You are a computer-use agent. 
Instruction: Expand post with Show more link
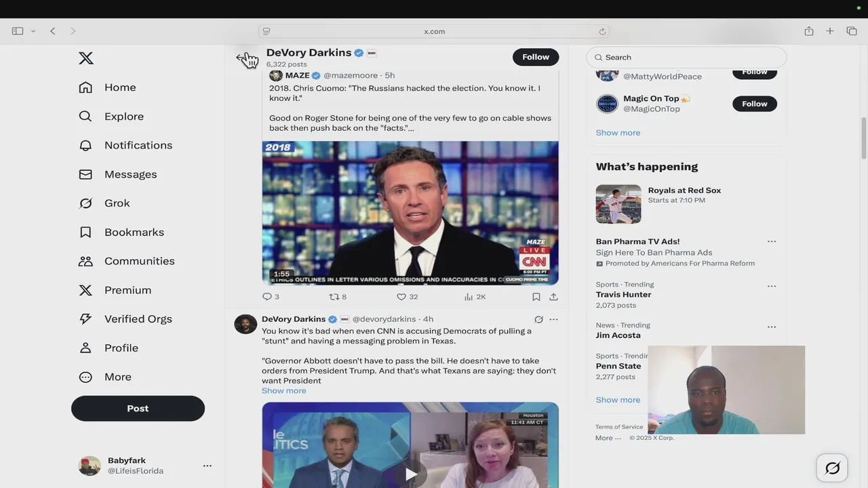283,390
